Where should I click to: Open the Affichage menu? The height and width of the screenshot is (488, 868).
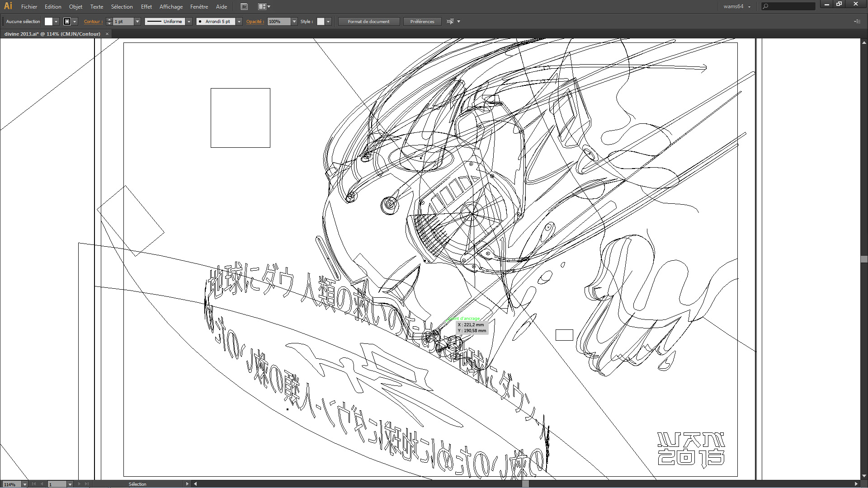[x=171, y=7]
